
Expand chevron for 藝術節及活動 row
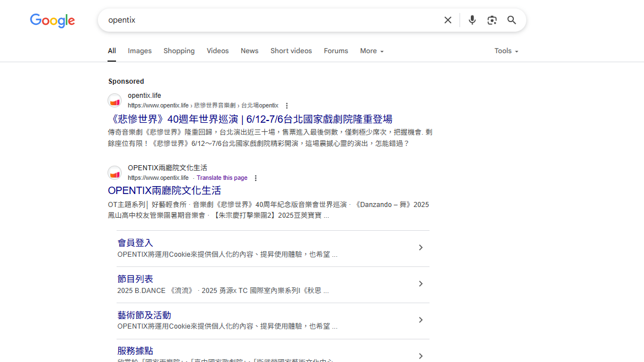point(420,320)
